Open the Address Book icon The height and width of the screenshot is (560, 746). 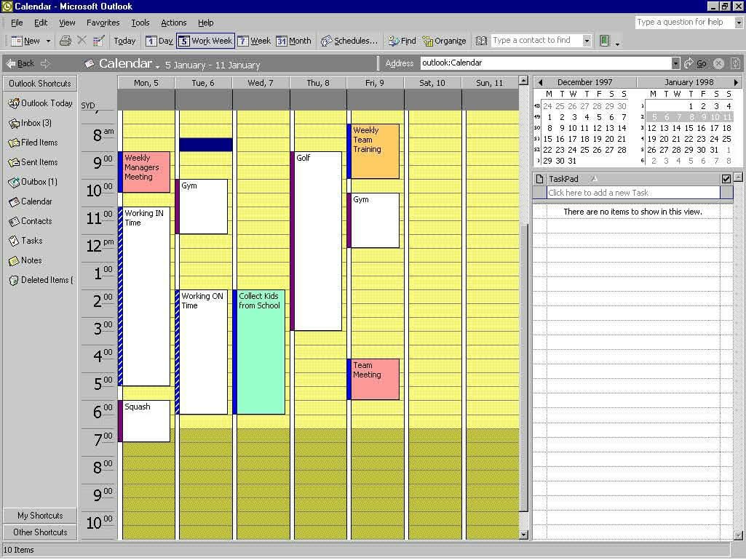(x=481, y=41)
